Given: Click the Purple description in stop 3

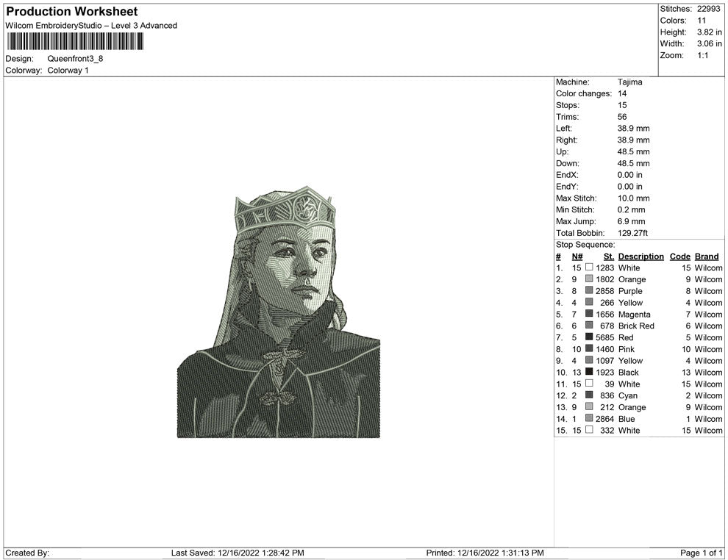Looking at the screenshot, I should pyautogui.click(x=630, y=291).
